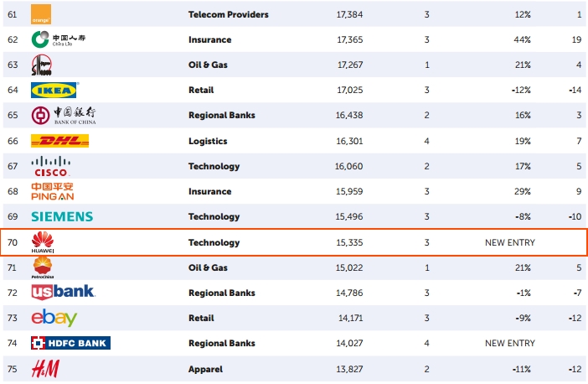This screenshot has width=588, height=384.
Task: Click the -12% change in IKEA row
Action: (521, 90)
